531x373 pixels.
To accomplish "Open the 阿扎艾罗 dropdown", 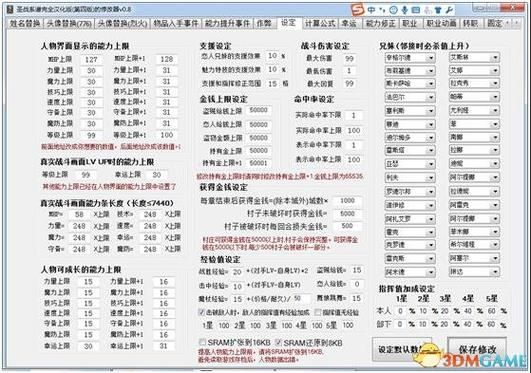I will pos(410,219).
